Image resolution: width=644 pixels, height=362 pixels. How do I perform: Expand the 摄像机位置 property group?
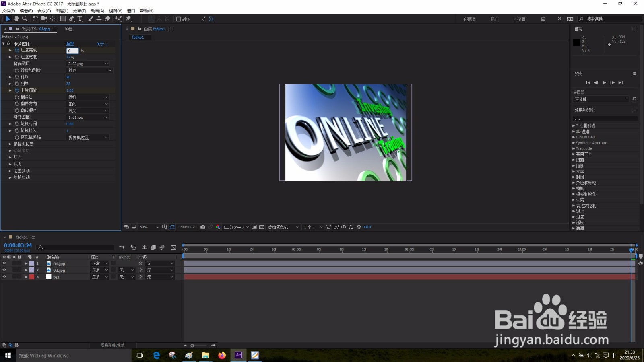click(10, 144)
